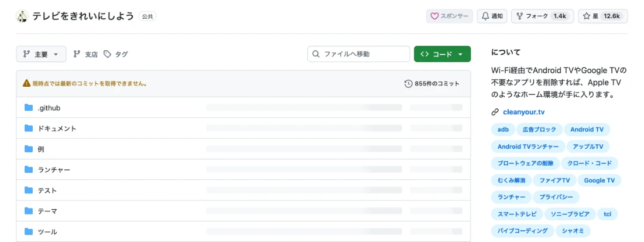This screenshot has width=644, height=242.
Task: Click the .github folder icon
Action: tap(28, 108)
